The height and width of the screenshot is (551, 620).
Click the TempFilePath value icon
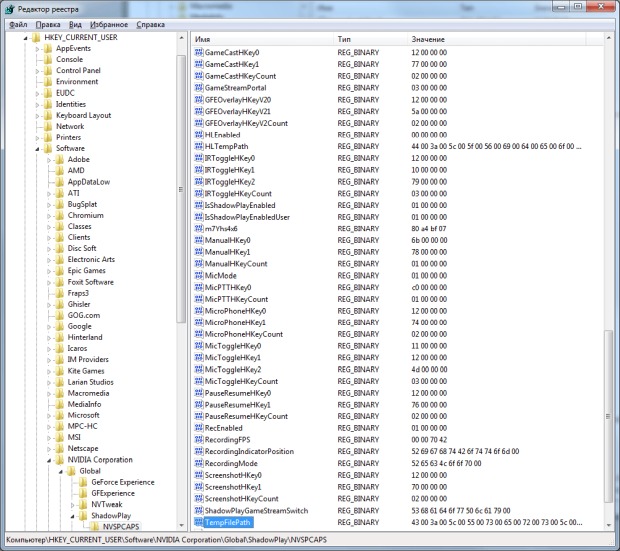(x=198, y=522)
